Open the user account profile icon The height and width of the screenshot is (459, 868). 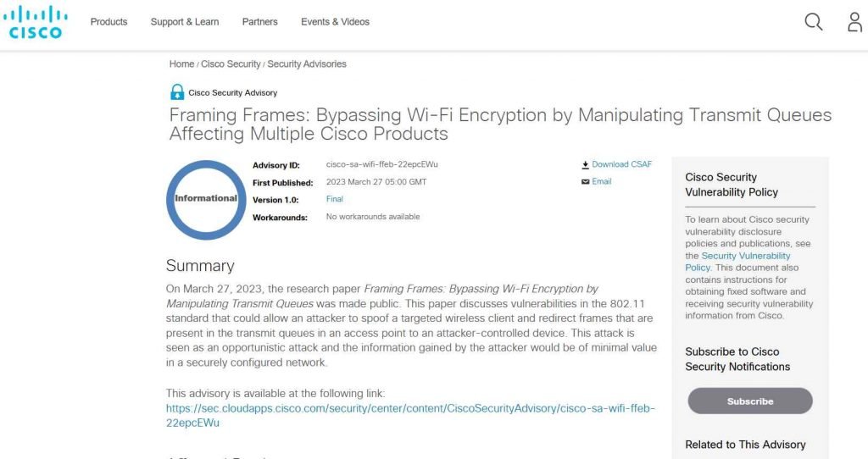[854, 22]
